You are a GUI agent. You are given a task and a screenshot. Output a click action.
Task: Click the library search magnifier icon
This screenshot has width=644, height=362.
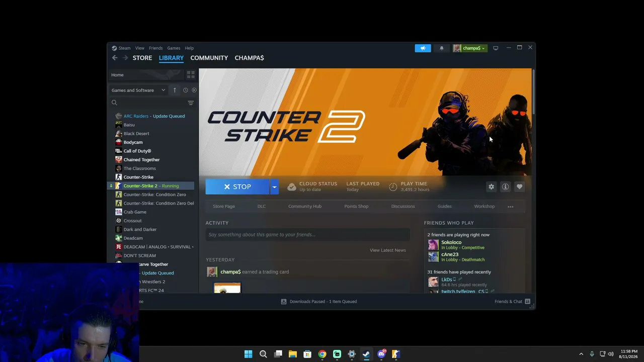114,103
